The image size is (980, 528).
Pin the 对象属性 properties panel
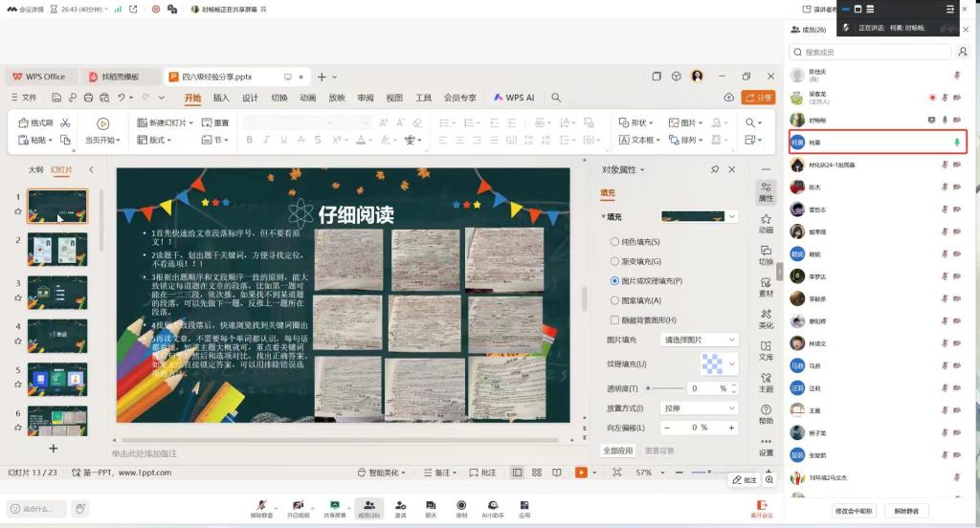pyautogui.click(x=714, y=169)
